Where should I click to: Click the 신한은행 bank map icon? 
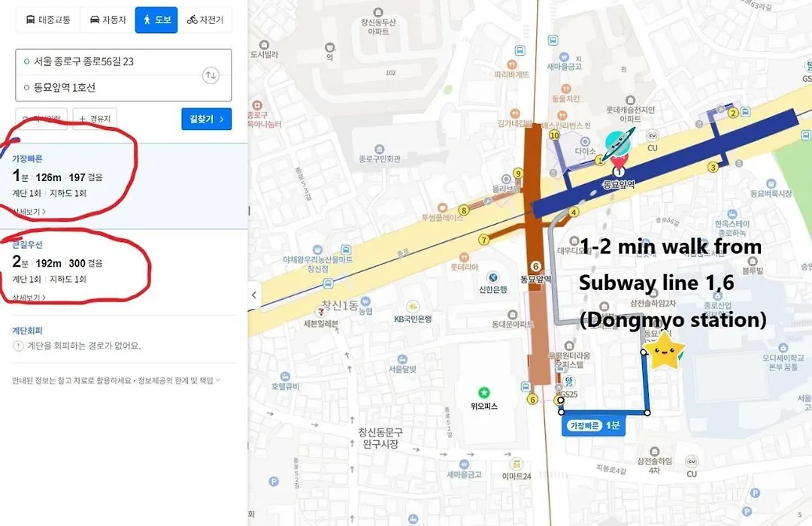[x=493, y=277]
